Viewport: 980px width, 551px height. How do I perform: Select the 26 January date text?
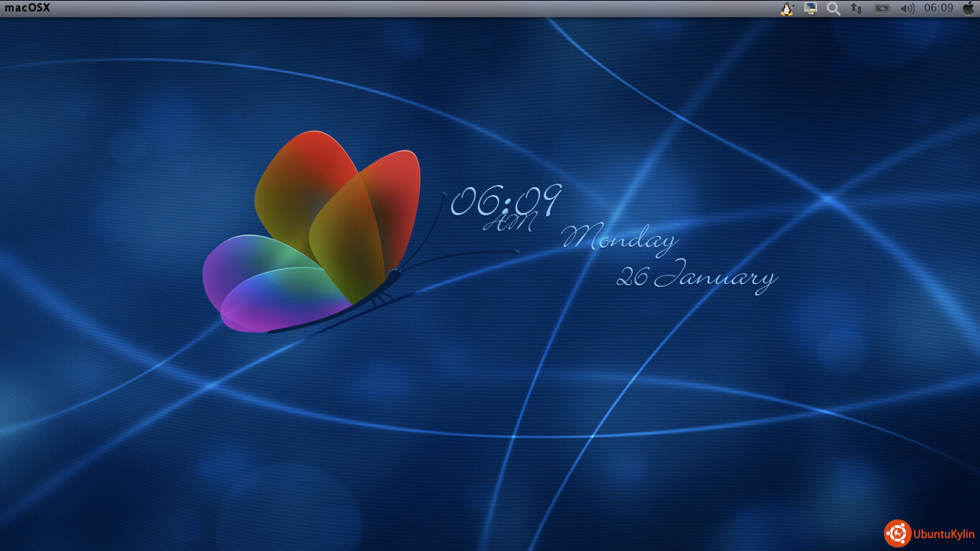tap(696, 278)
